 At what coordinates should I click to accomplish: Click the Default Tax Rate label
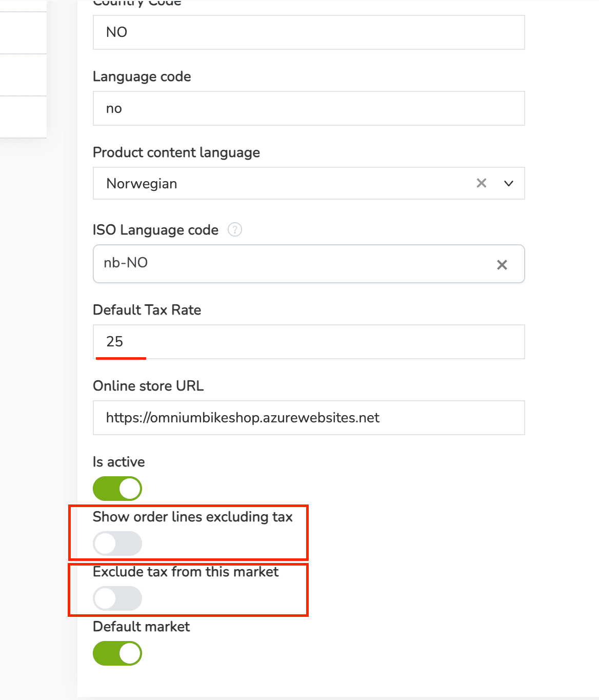coord(147,310)
